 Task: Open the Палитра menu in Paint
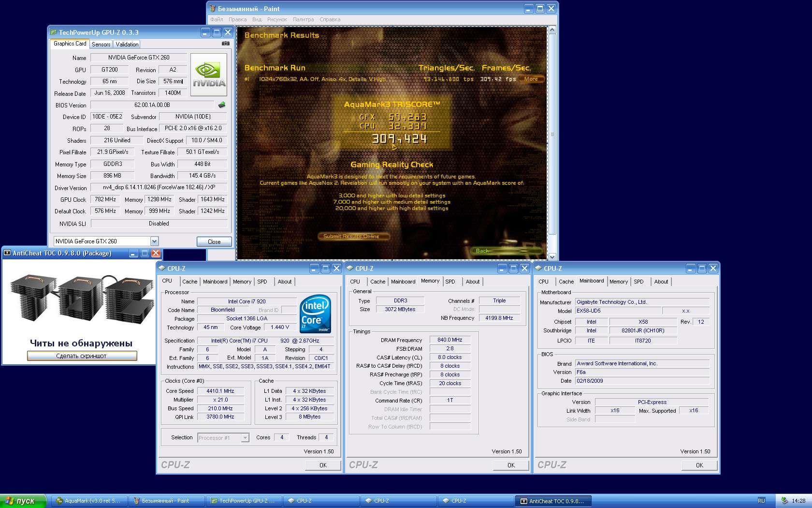click(x=303, y=19)
